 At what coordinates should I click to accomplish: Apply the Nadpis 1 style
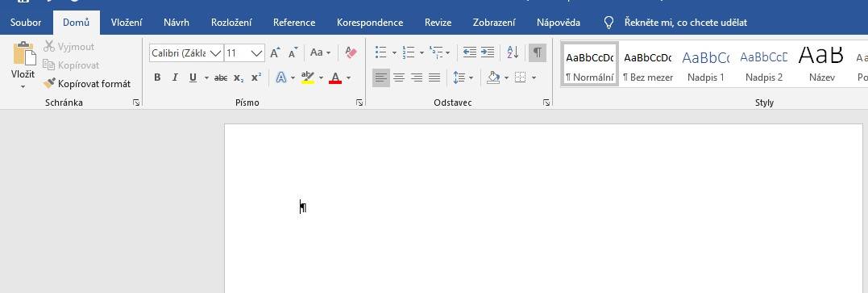706,64
